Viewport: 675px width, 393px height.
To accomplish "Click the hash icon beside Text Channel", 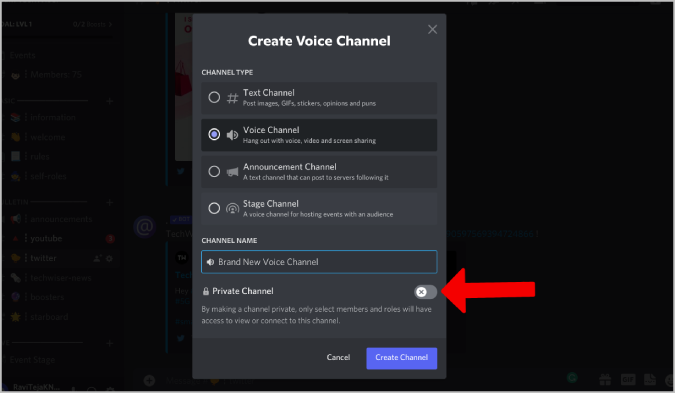I will (232, 98).
